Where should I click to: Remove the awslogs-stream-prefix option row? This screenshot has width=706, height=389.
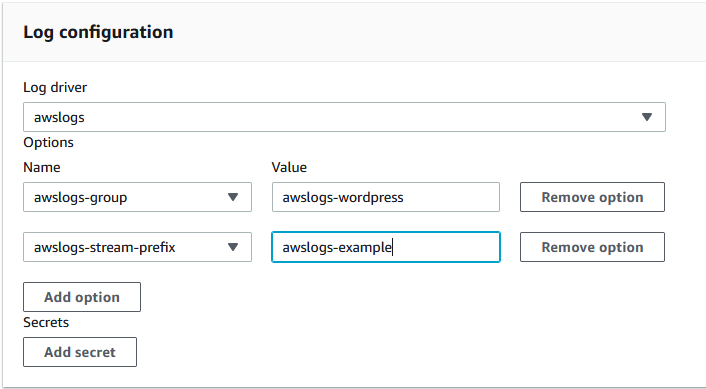(x=592, y=247)
